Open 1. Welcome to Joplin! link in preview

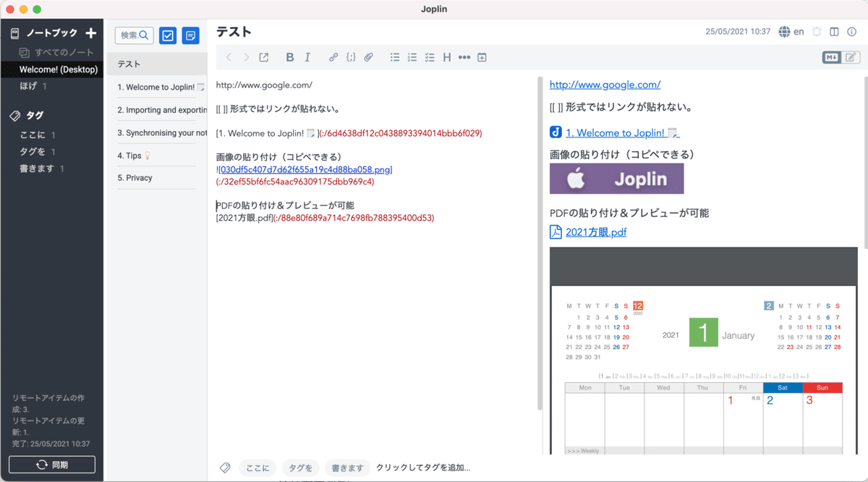tap(622, 132)
